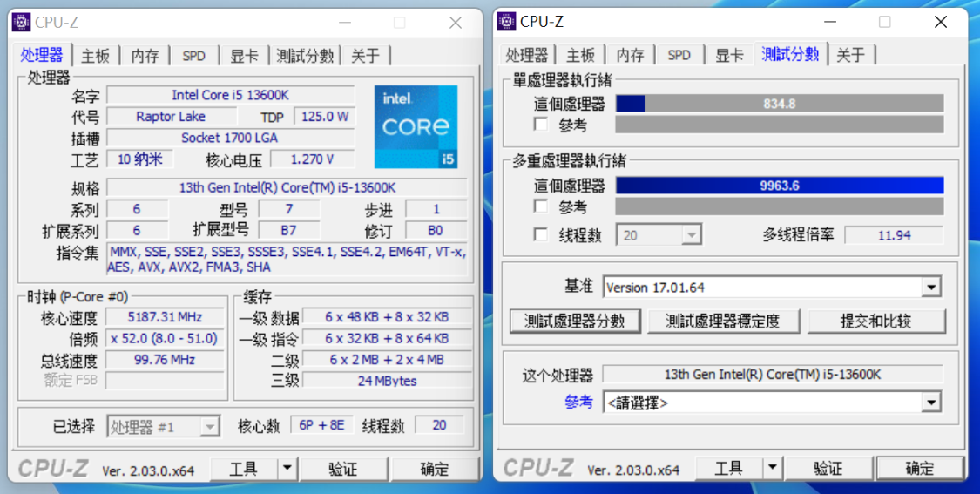This screenshot has height=494, width=980.
Task: Click the TDP value 125.0 W
Action: [325, 116]
